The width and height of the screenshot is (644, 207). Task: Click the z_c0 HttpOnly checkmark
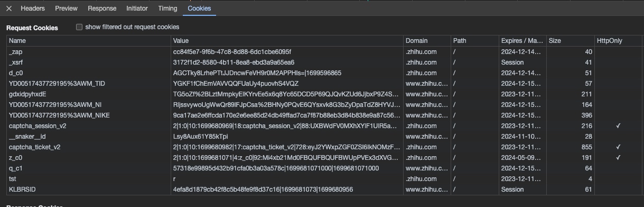click(x=618, y=158)
